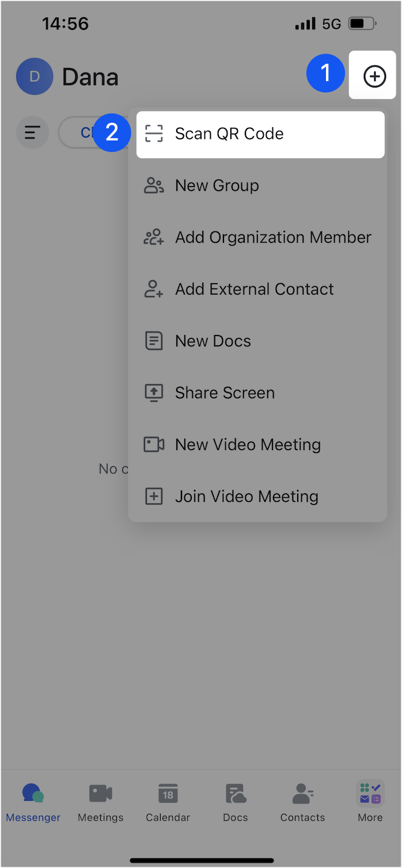Tap Add Organization Member option

[273, 238]
